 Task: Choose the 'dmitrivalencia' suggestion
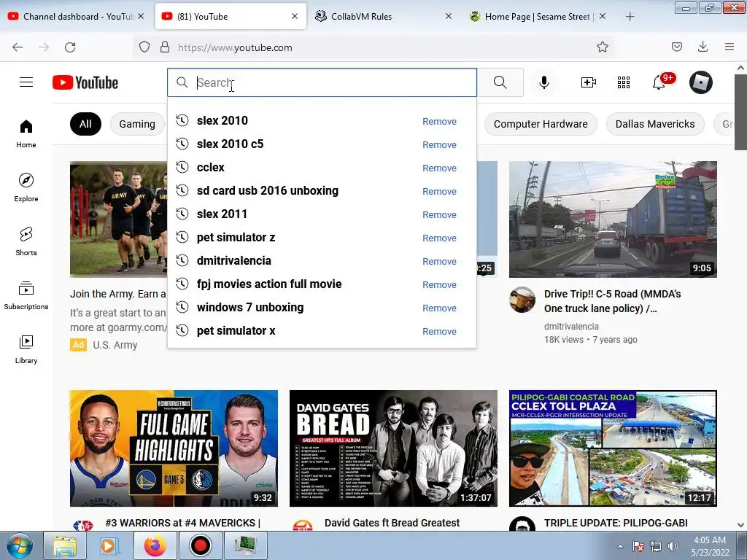click(322, 260)
